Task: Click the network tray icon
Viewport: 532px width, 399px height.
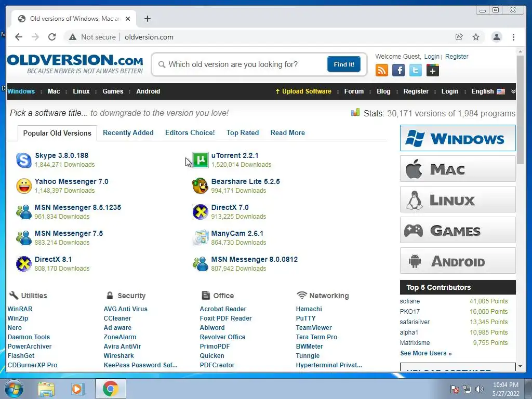Action: pyautogui.click(x=467, y=389)
